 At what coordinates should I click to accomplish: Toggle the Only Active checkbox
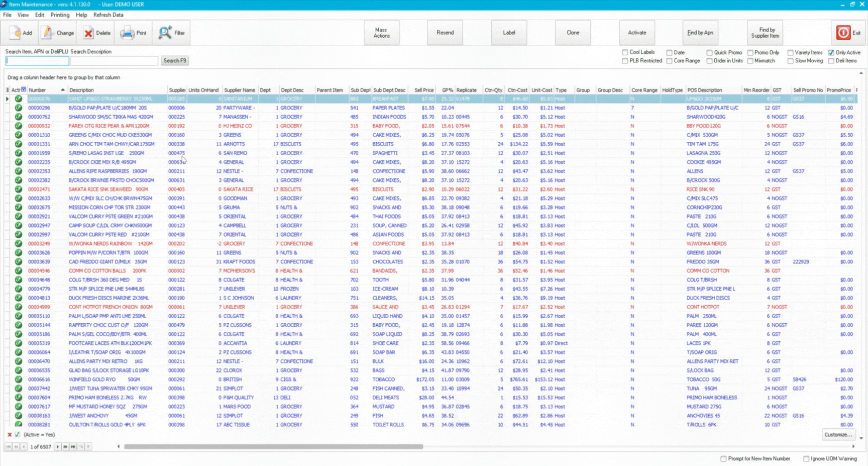click(x=831, y=52)
